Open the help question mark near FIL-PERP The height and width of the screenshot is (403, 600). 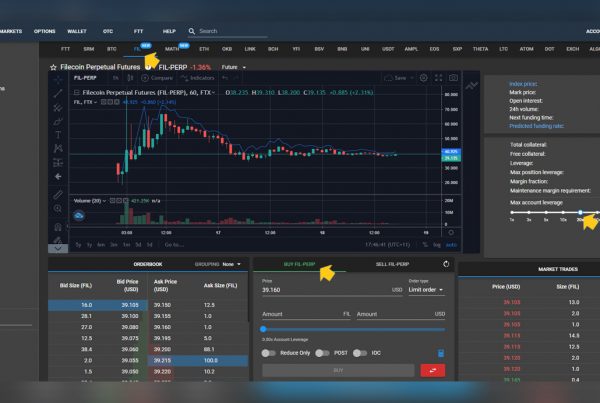147,67
